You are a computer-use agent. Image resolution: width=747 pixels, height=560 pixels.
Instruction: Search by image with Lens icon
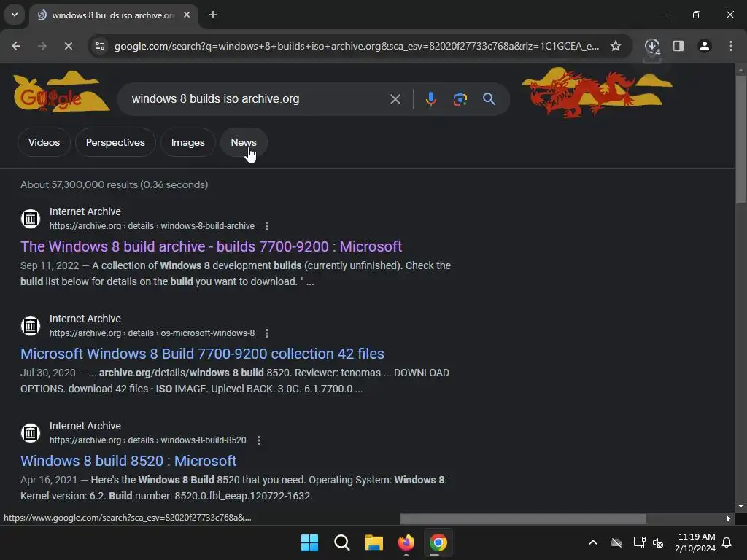(x=460, y=99)
